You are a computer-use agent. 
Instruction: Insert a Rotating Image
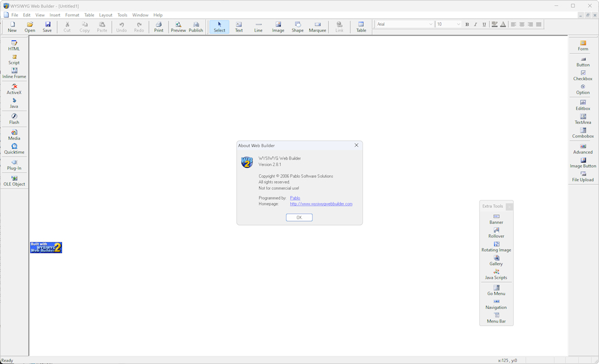tap(496, 246)
